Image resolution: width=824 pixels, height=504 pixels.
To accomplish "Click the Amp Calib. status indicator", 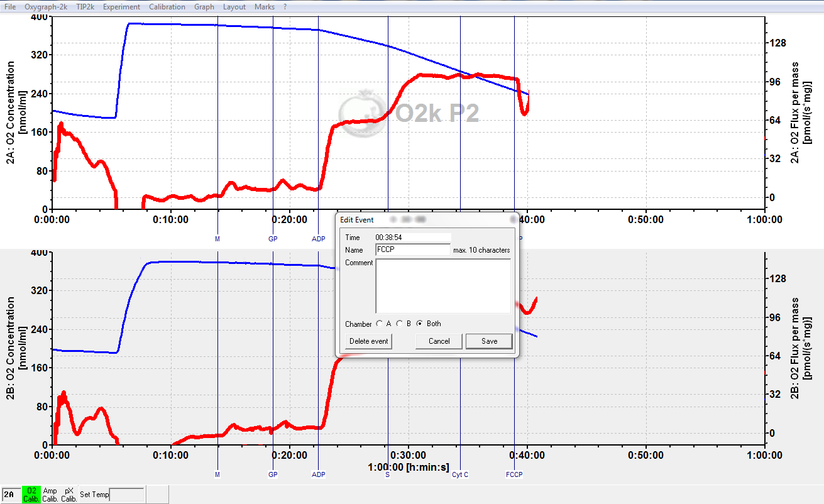I will coord(50,495).
